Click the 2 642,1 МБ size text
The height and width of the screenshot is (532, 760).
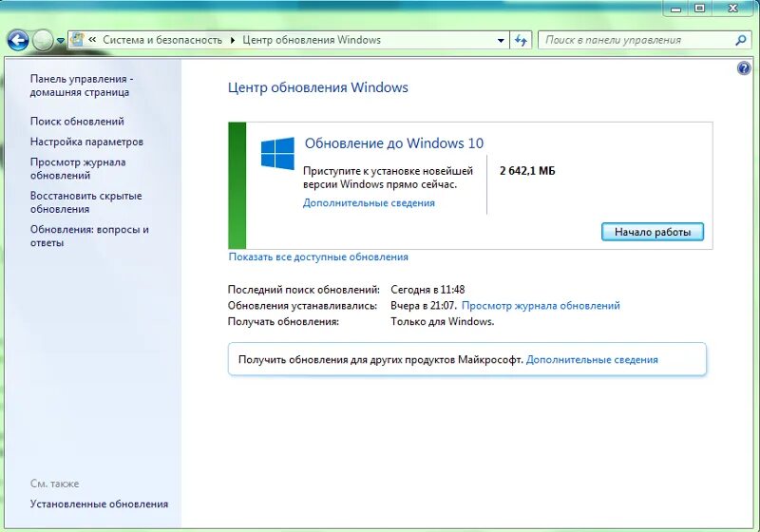click(x=527, y=171)
